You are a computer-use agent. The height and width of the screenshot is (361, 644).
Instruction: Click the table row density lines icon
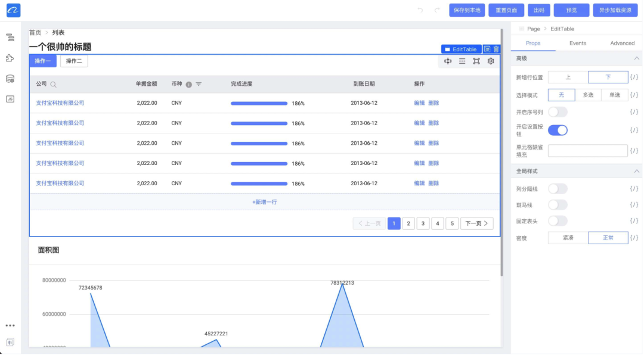[462, 61]
